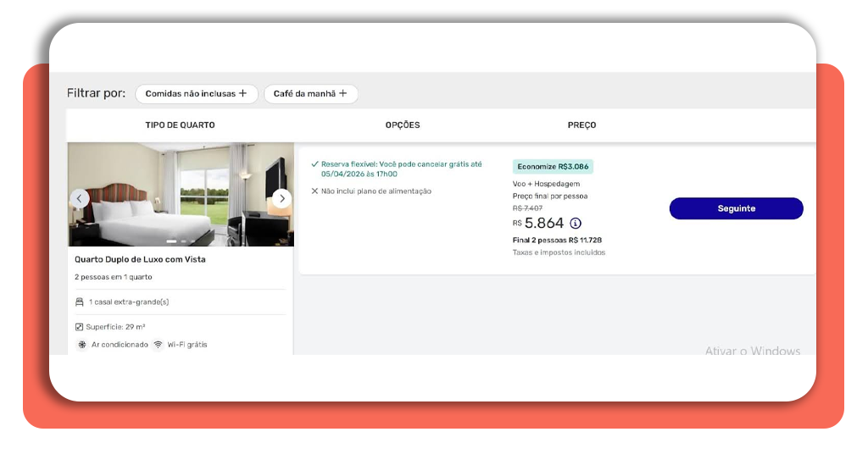This screenshot has width=868, height=454.
Task: Click the X icon beside Não inclui plano
Action: click(314, 191)
